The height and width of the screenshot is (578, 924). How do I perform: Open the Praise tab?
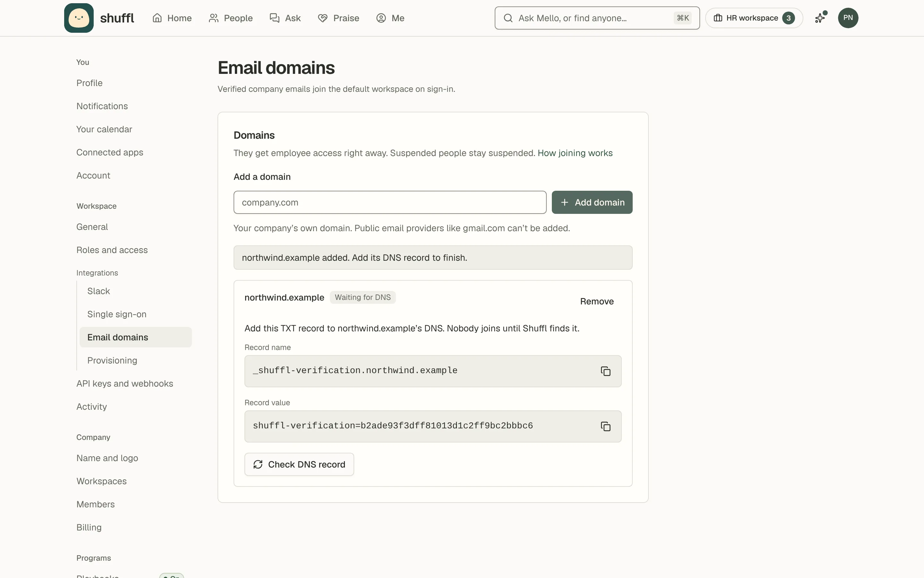pos(338,18)
